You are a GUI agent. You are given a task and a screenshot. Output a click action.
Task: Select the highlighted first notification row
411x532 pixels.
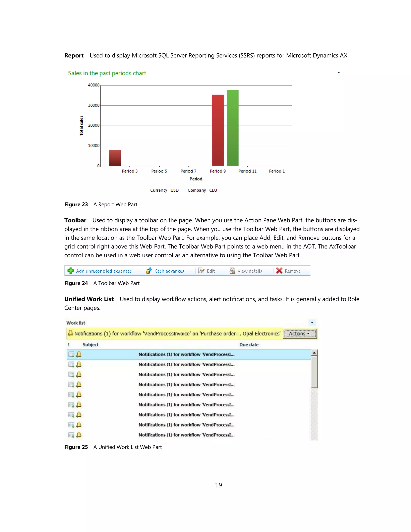189,354
